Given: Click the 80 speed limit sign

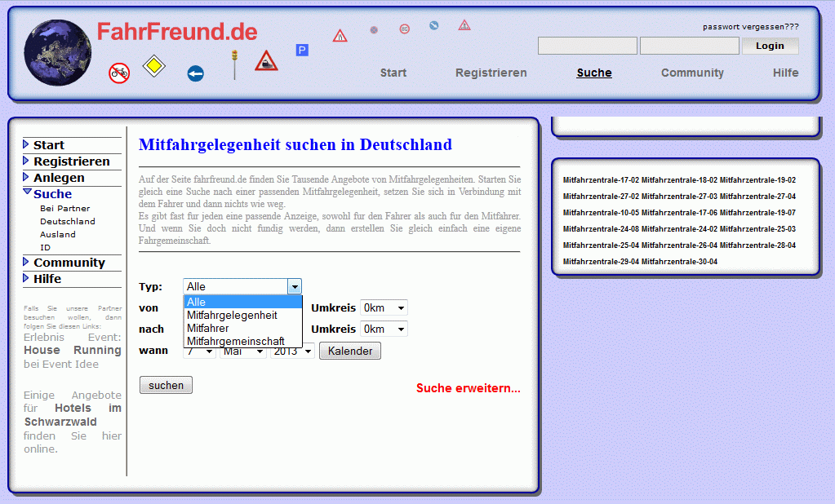Looking at the screenshot, I should [404, 29].
